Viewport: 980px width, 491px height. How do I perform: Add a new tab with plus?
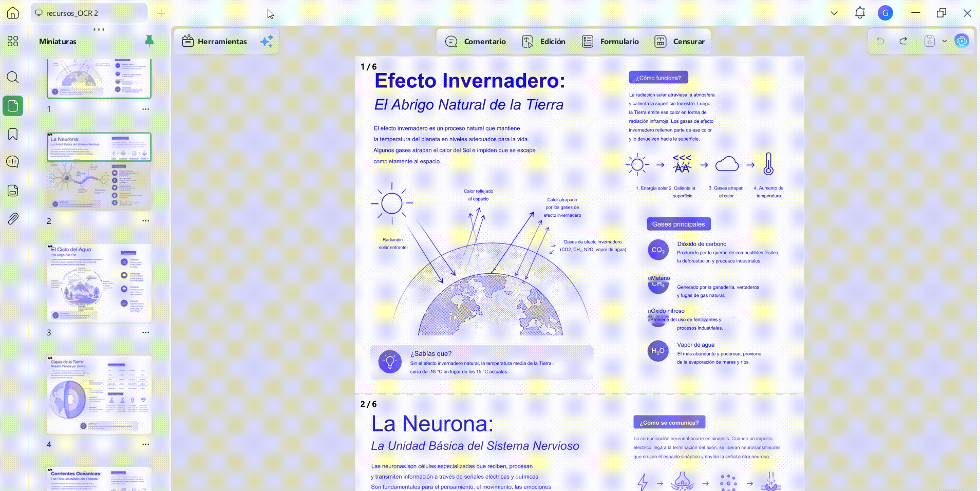pos(161,13)
